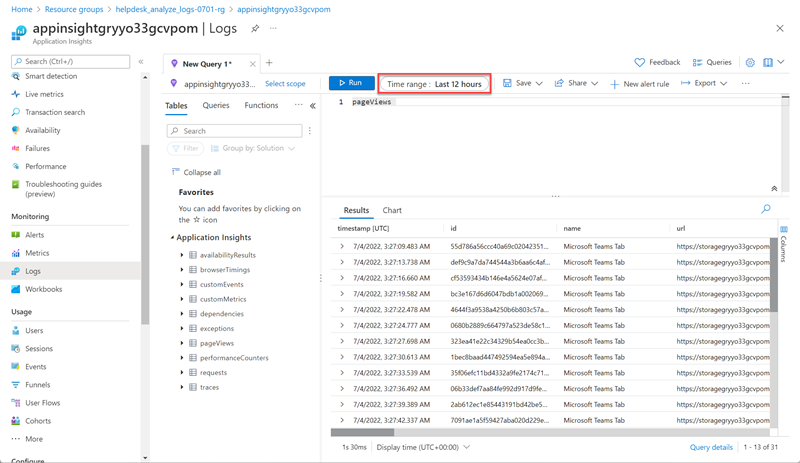Screen dimensions: 800x463
Task: Click Select scope link
Action: coord(285,84)
